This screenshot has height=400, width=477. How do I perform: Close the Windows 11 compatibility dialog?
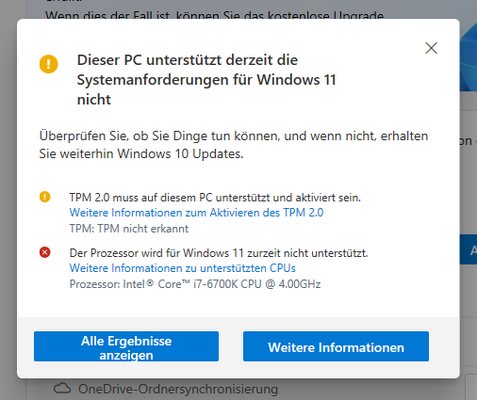tap(431, 48)
